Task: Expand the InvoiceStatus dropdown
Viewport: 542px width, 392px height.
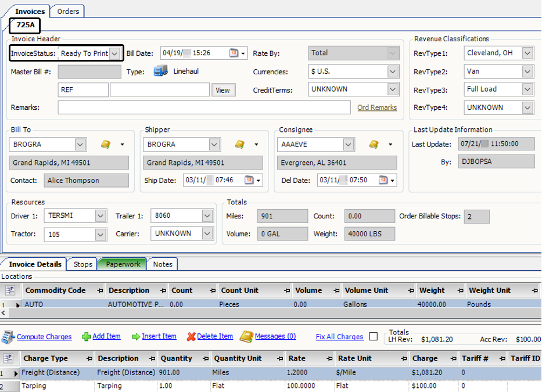Action: pyautogui.click(x=114, y=53)
